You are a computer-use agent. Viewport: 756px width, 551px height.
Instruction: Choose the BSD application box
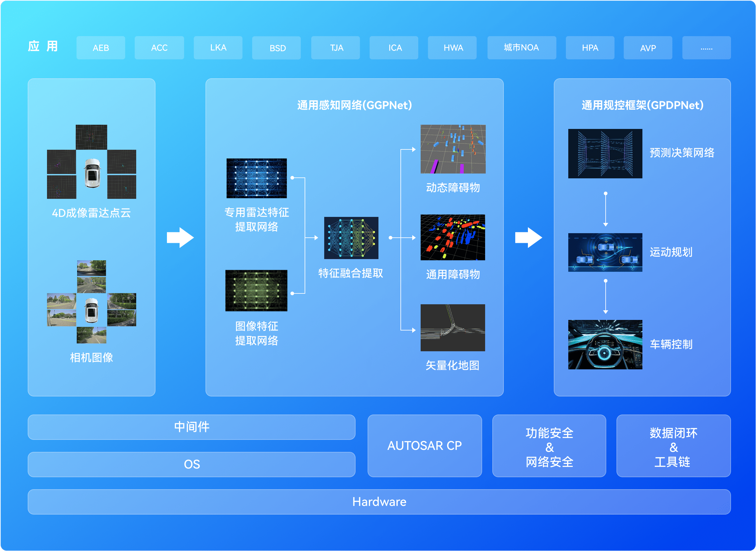click(277, 48)
